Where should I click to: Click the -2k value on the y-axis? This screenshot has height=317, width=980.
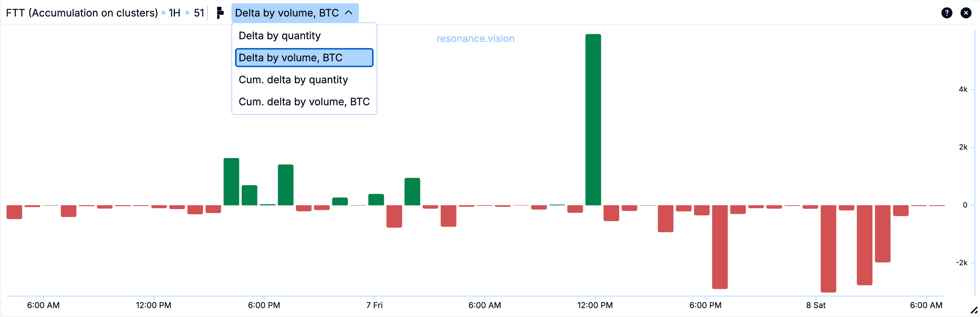[961, 263]
